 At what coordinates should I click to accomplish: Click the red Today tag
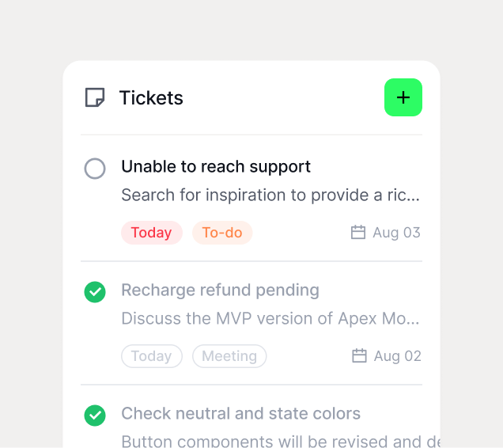pyautogui.click(x=151, y=232)
